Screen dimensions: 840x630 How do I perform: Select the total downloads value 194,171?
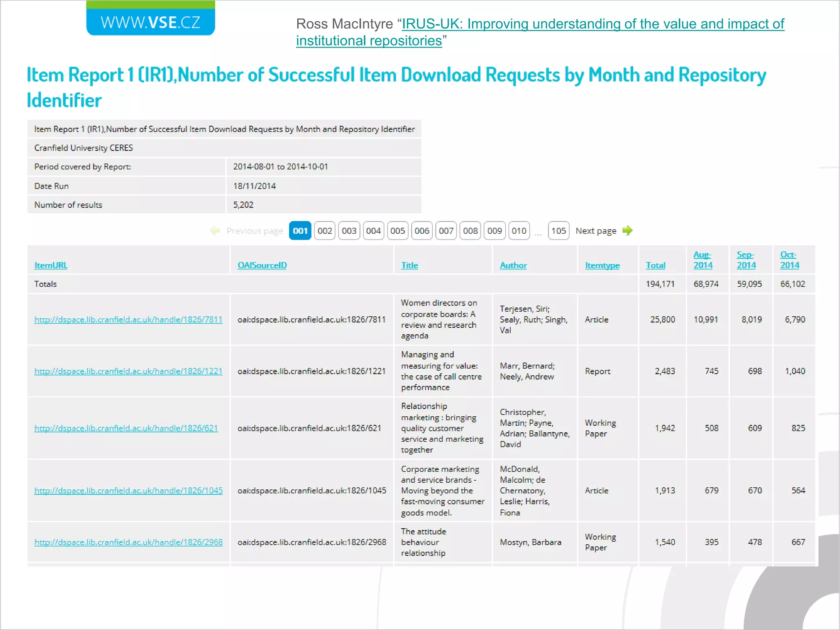coord(660,284)
